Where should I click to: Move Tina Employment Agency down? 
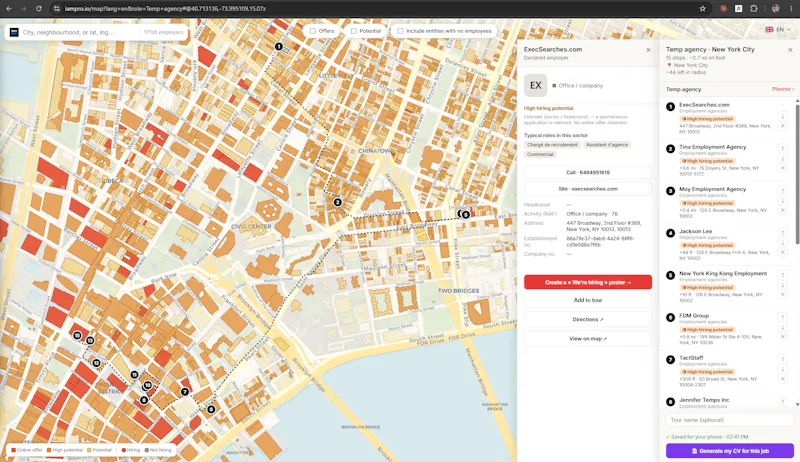tap(783, 159)
